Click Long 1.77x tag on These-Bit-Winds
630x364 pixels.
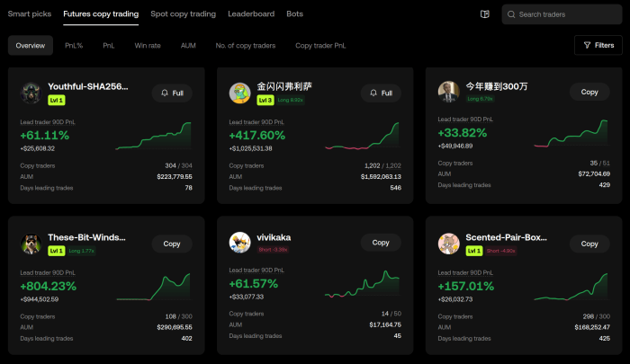[82, 251]
